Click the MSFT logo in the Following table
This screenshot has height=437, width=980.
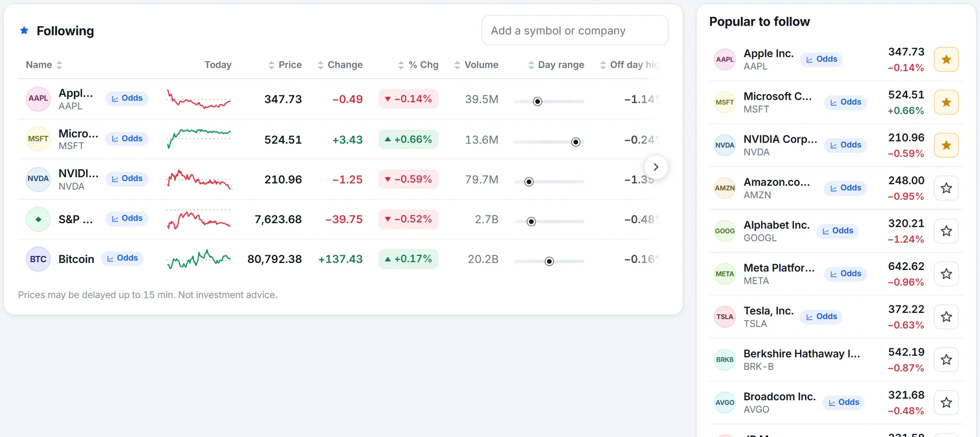pyautogui.click(x=38, y=139)
